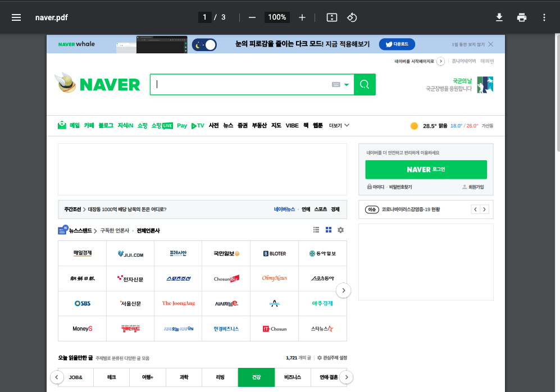
Task: Click the fit to page icon
Action: (x=332, y=17)
